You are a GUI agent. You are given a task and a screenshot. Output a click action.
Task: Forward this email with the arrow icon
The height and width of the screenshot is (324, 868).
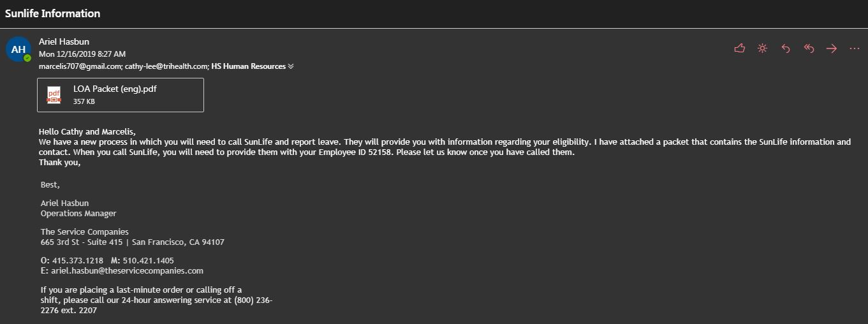[832, 48]
